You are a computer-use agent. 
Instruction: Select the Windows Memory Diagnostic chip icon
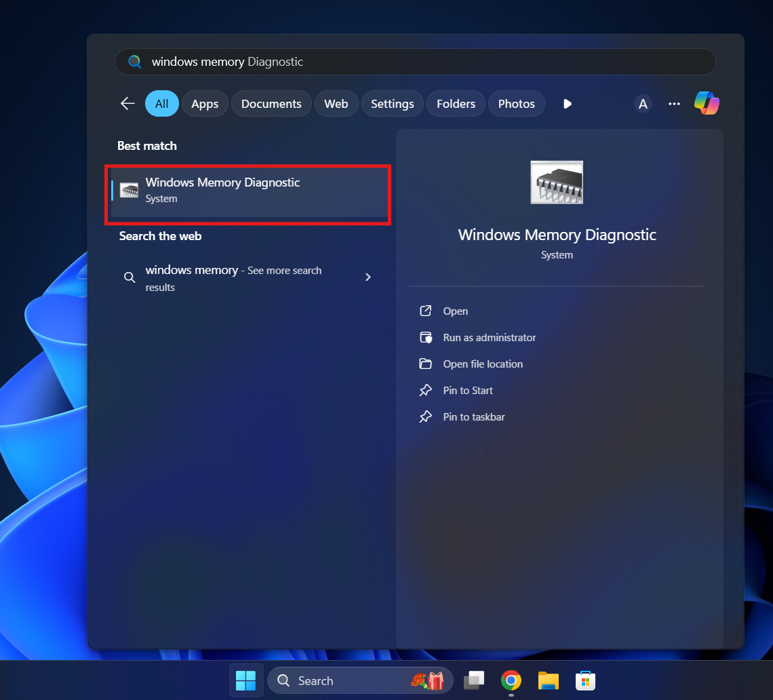coord(128,189)
